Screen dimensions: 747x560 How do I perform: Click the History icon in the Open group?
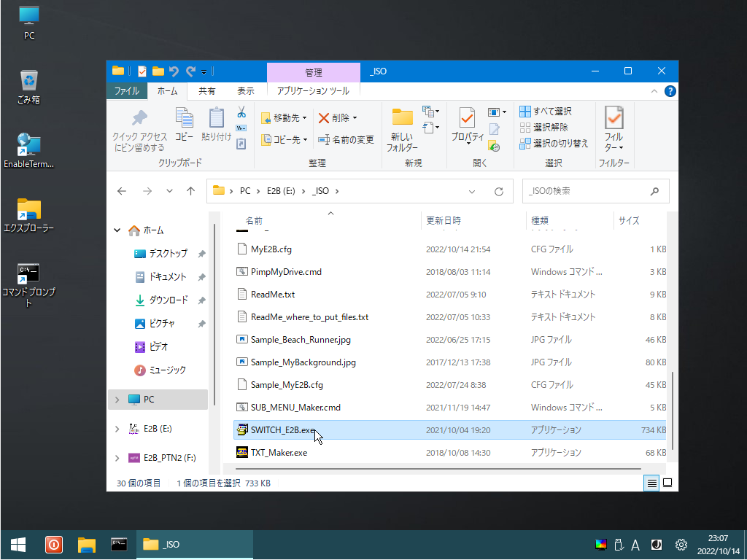494,146
